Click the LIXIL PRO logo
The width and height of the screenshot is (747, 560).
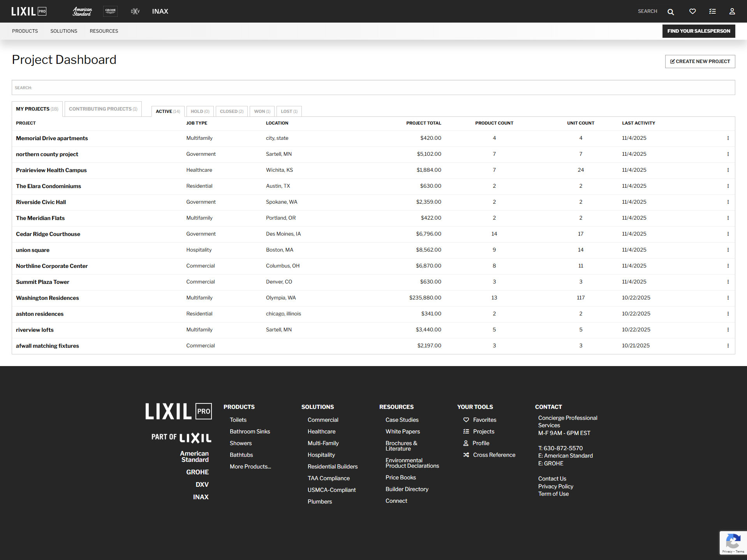29,11
